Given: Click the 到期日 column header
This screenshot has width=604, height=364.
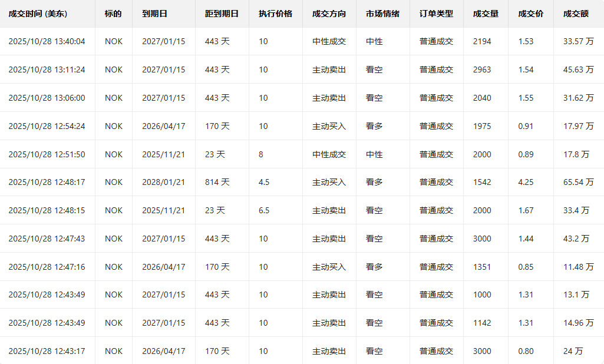Looking at the screenshot, I should (x=154, y=14).
